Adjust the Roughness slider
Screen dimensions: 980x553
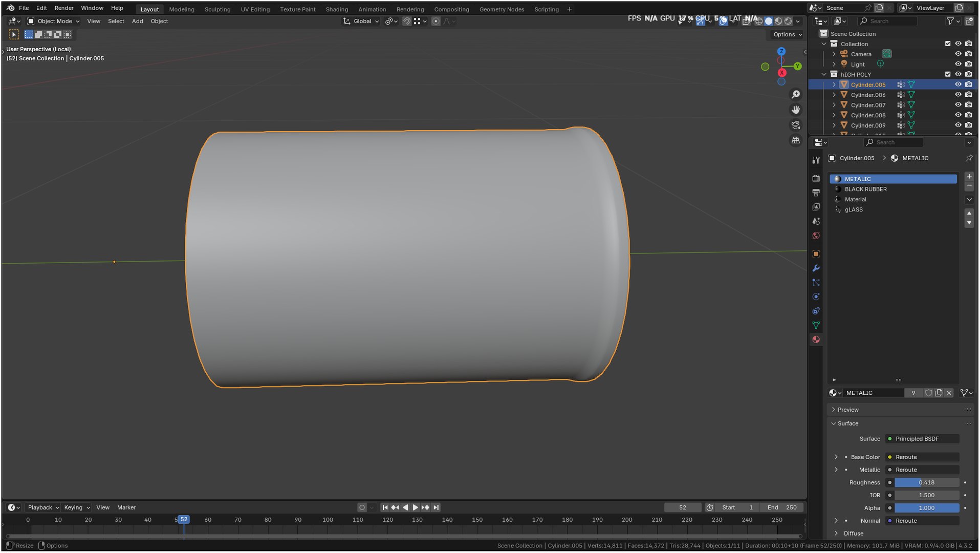927,483
